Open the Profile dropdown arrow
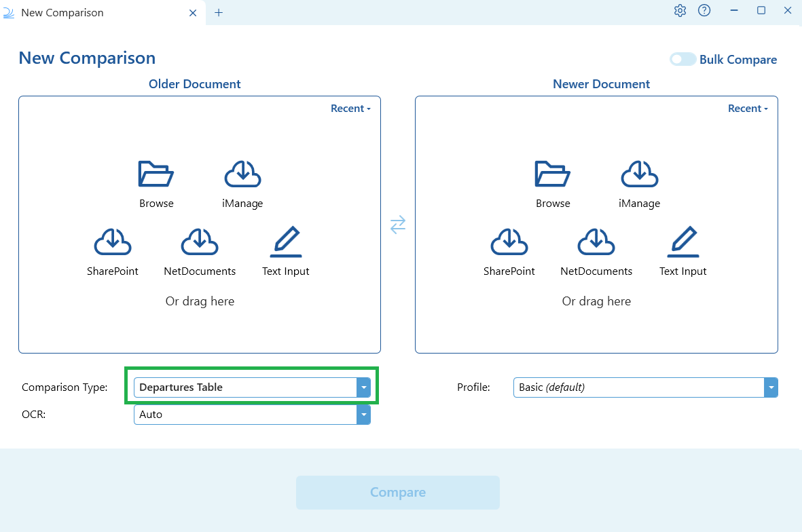Viewport: 802px width, 532px height. [x=771, y=387]
